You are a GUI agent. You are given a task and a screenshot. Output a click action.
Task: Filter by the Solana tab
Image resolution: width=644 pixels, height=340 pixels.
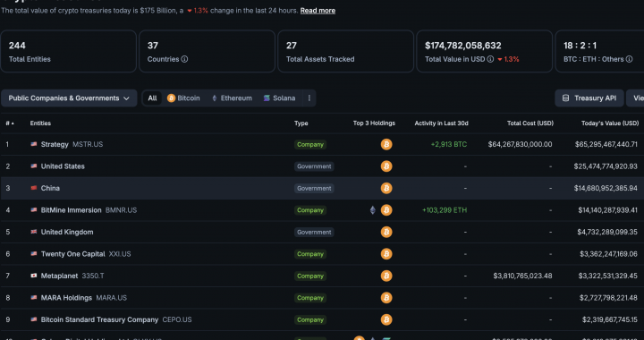pyautogui.click(x=279, y=98)
